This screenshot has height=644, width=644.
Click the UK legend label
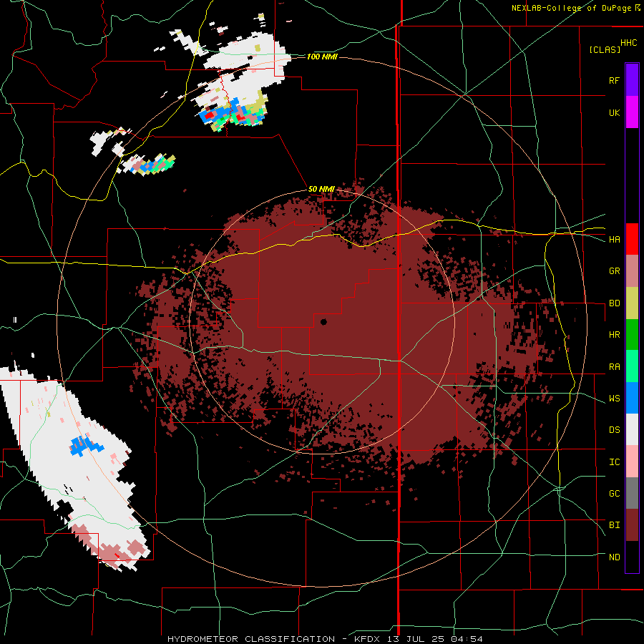pos(614,112)
